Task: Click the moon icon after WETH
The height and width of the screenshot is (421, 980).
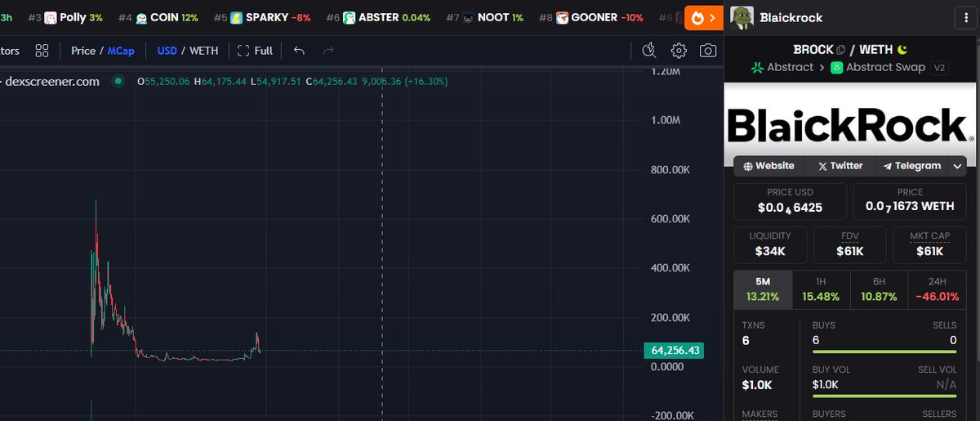Action: pos(902,50)
